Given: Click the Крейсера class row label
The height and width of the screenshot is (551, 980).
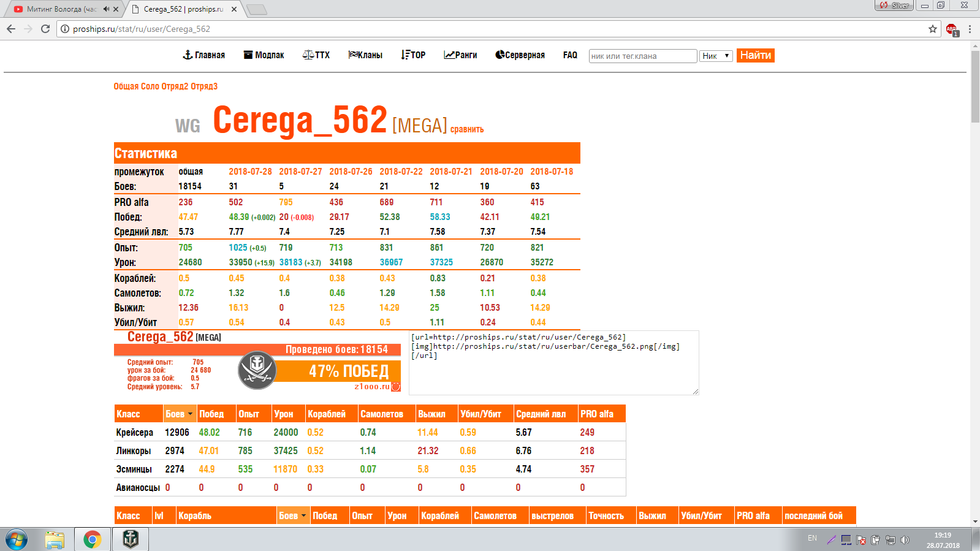Looking at the screenshot, I should (135, 433).
